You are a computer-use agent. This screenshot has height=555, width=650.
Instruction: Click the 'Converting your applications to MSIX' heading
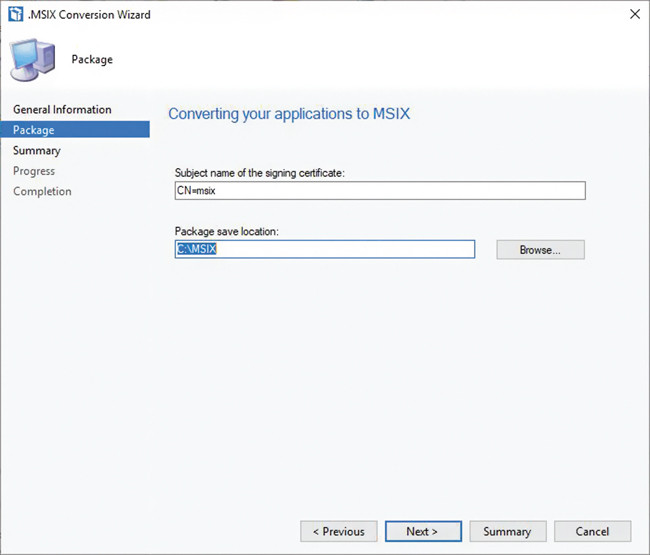[289, 114]
